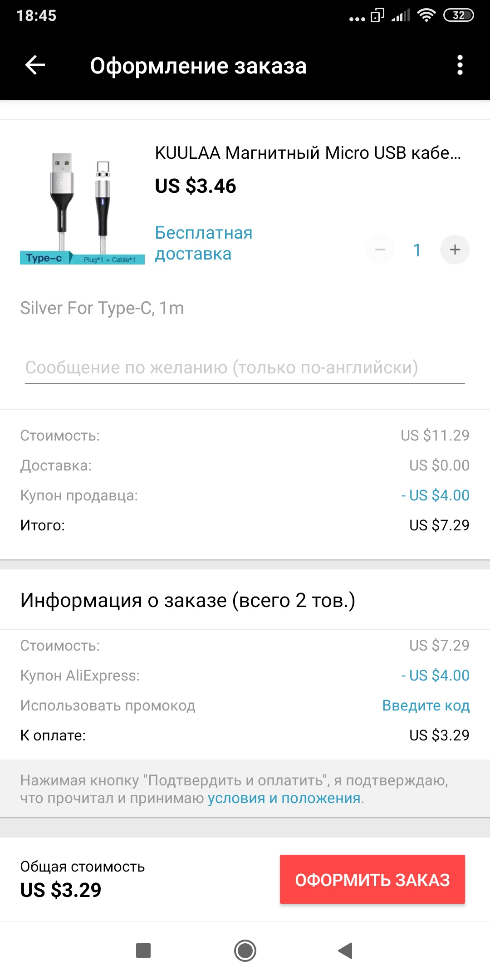Tap the Android home circle button
The image size is (490, 980).
point(245,950)
